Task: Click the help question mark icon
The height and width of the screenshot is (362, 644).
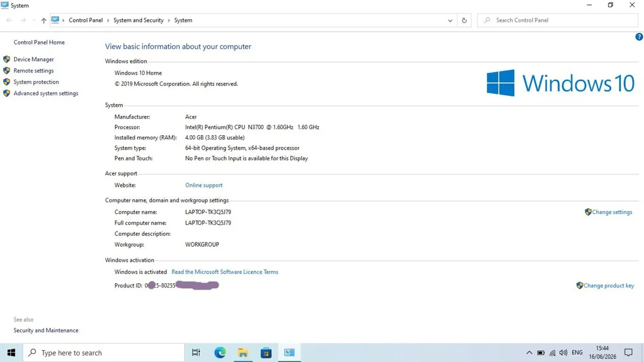Action: pos(639,37)
